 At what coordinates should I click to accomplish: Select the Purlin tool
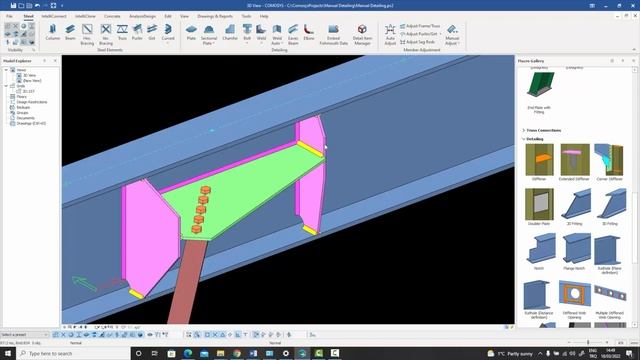click(137, 32)
